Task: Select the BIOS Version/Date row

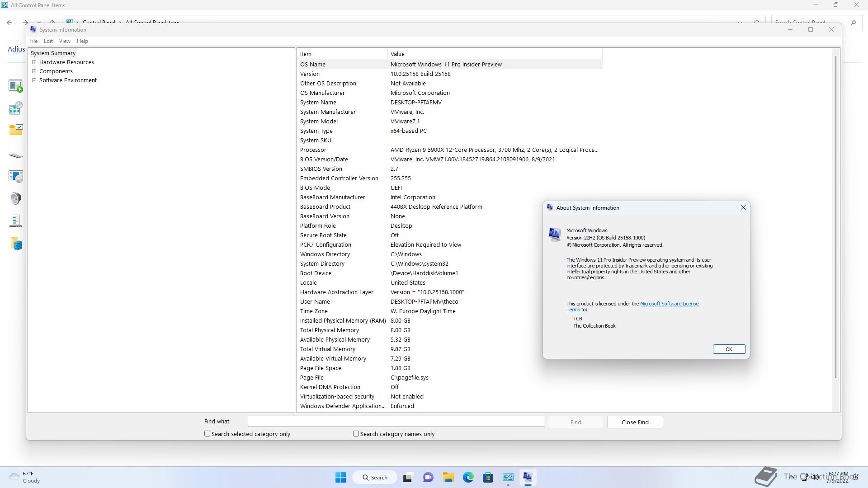Action: pyautogui.click(x=450, y=159)
